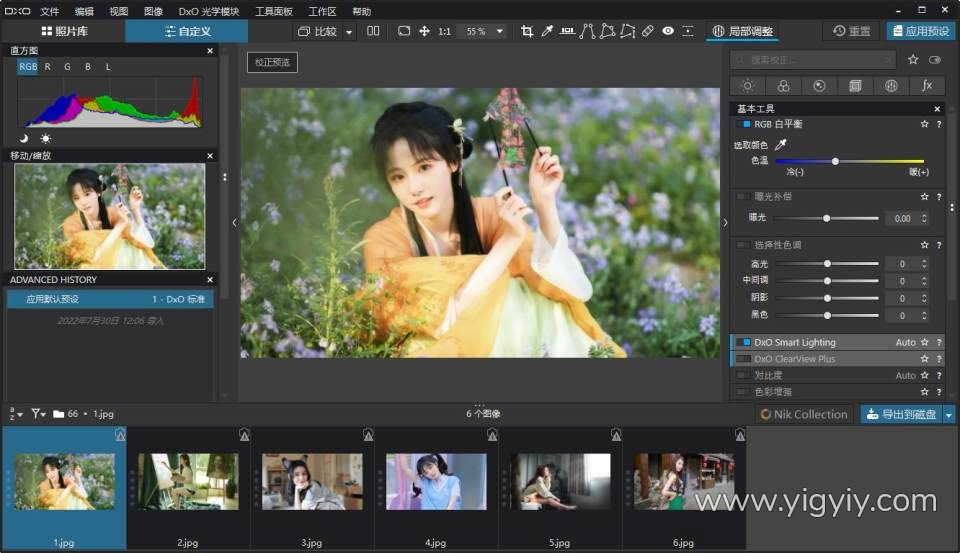Adjust the 曝光 slider handle
960x553 pixels.
click(827, 219)
